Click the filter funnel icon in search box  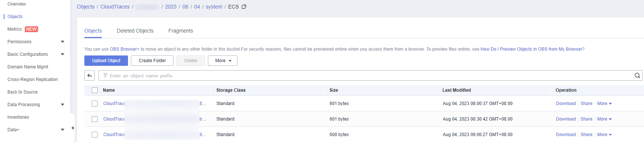point(105,75)
